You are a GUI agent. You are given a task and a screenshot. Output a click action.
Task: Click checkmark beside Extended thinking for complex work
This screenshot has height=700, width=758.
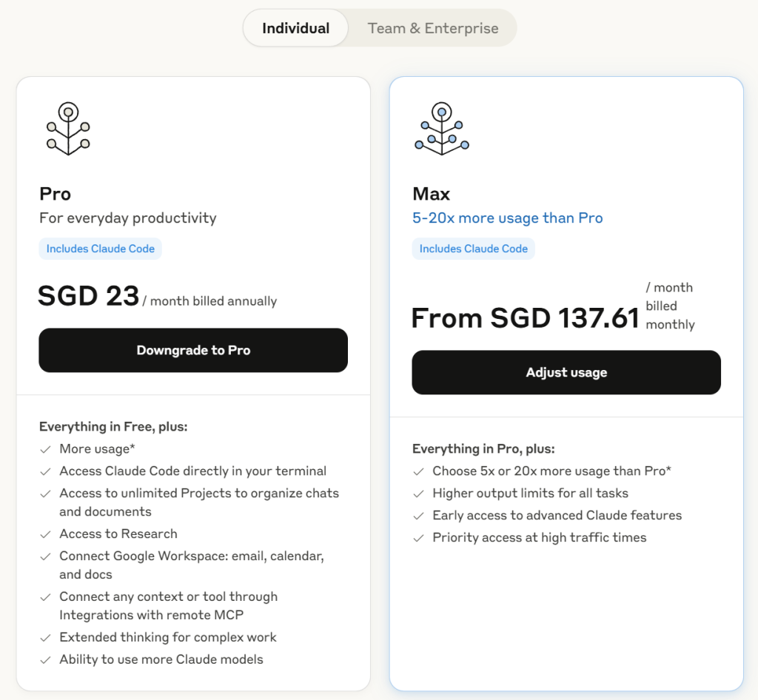click(x=46, y=638)
